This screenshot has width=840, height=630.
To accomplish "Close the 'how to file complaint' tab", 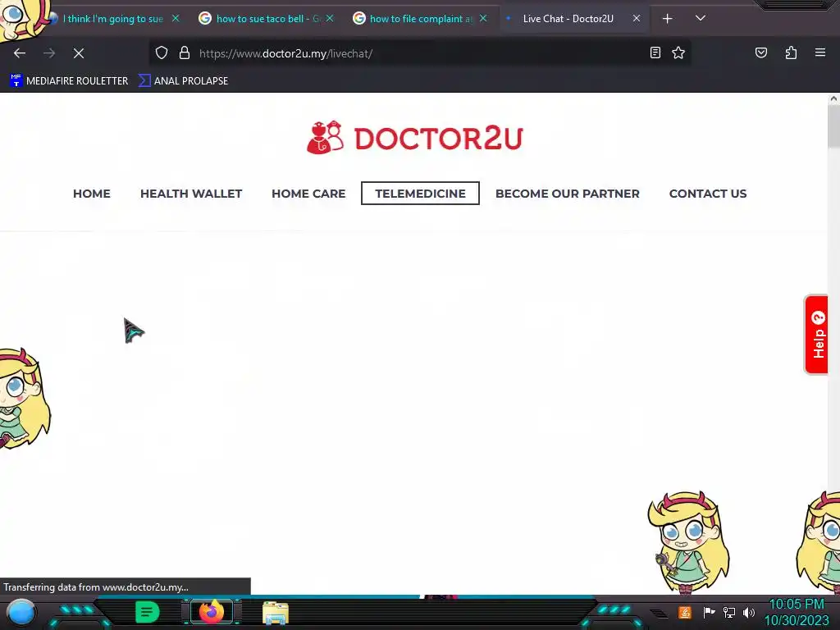I will pos(483,18).
